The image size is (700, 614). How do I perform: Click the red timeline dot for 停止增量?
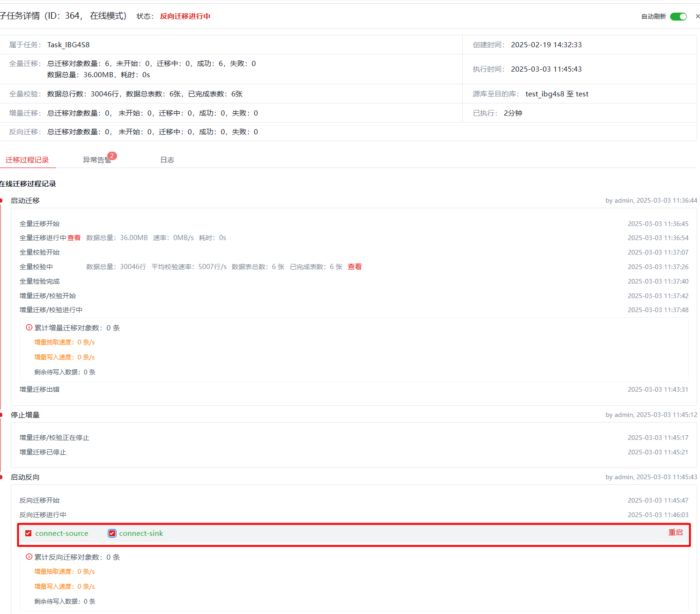tap(1, 415)
